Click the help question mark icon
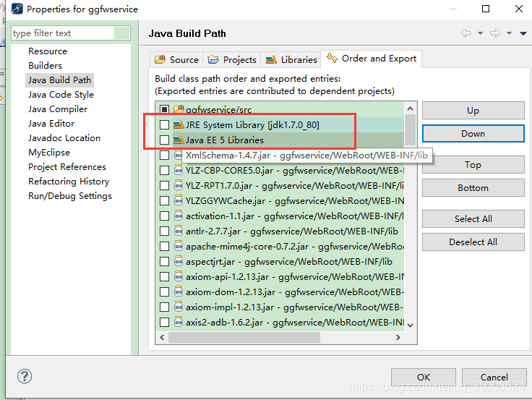The width and height of the screenshot is (532, 400). (25, 376)
